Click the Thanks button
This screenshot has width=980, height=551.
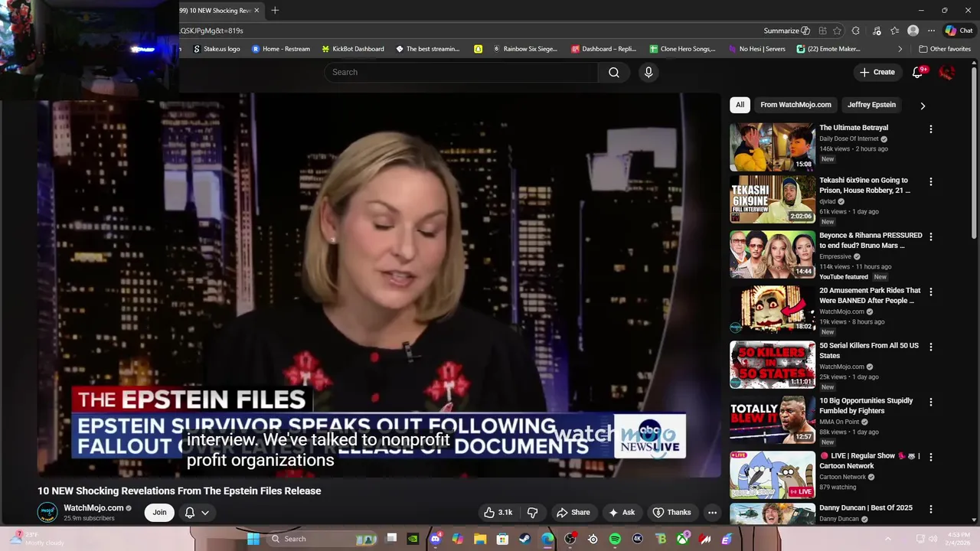(x=671, y=513)
